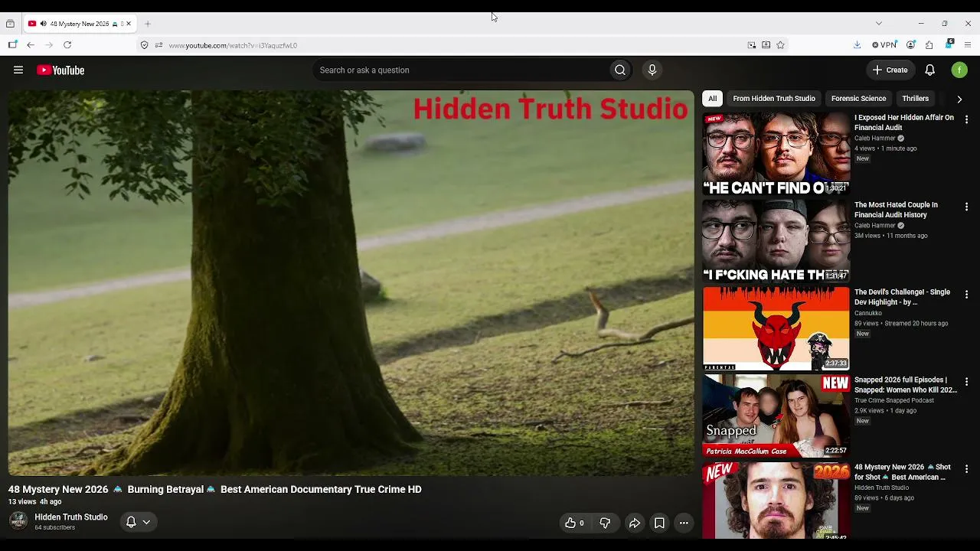The image size is (980, 551).
Task: Open options for 'Snapped 2026 full Episodes' video
Action: [x=966, y=381]
